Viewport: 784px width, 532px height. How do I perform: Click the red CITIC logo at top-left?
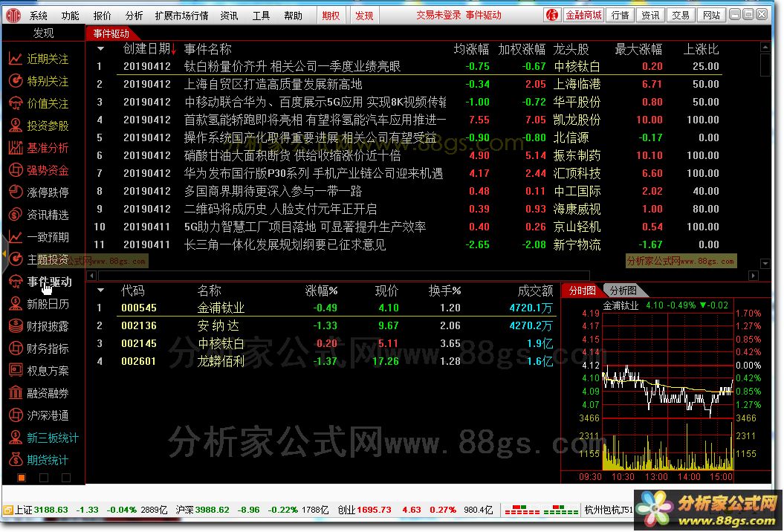[13, 16]
